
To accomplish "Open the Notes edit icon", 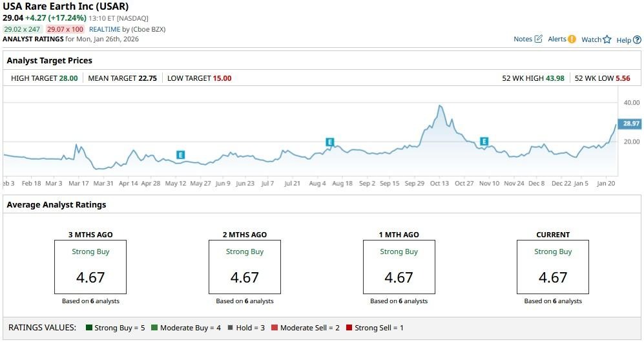I will coord(539,39).
